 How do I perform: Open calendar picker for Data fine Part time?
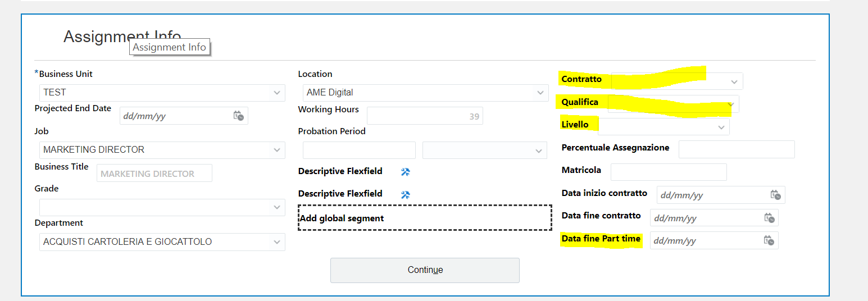[x=769, y=240]
